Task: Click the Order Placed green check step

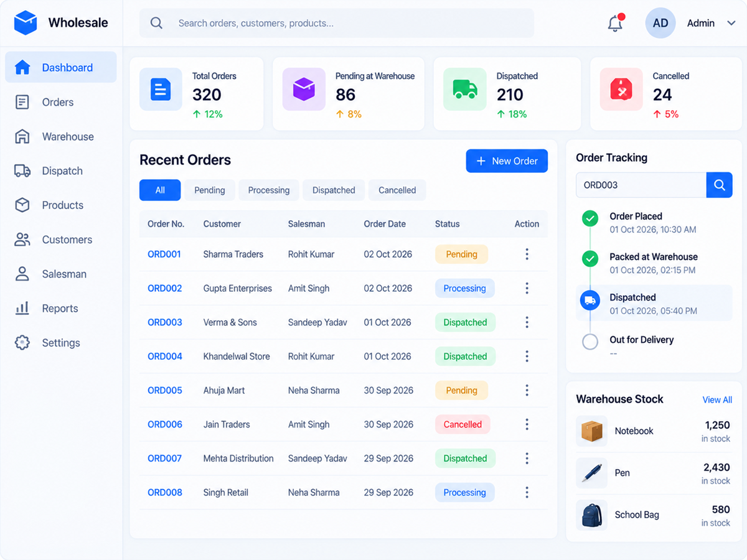Action: pos(590,218)
